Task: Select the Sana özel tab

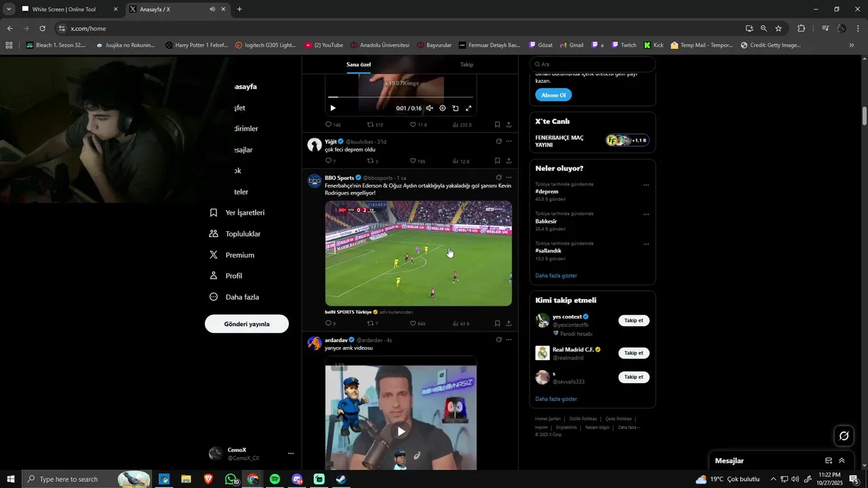Action: pos(359,64)
